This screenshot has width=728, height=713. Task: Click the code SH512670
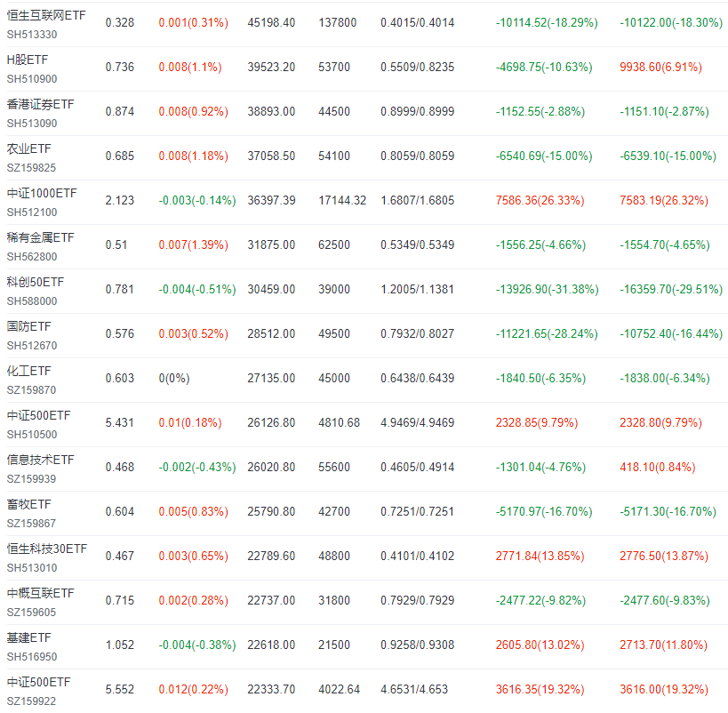pos(32,346)
